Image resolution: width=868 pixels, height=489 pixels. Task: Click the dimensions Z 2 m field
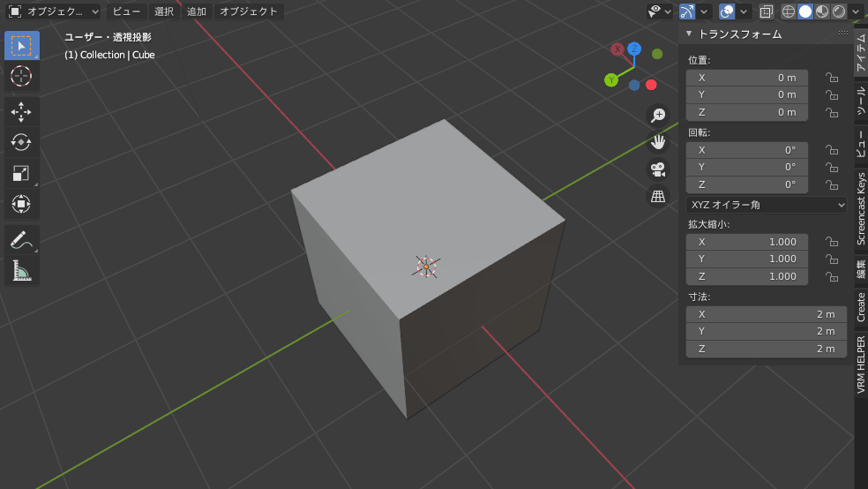(x=767, y=349)
